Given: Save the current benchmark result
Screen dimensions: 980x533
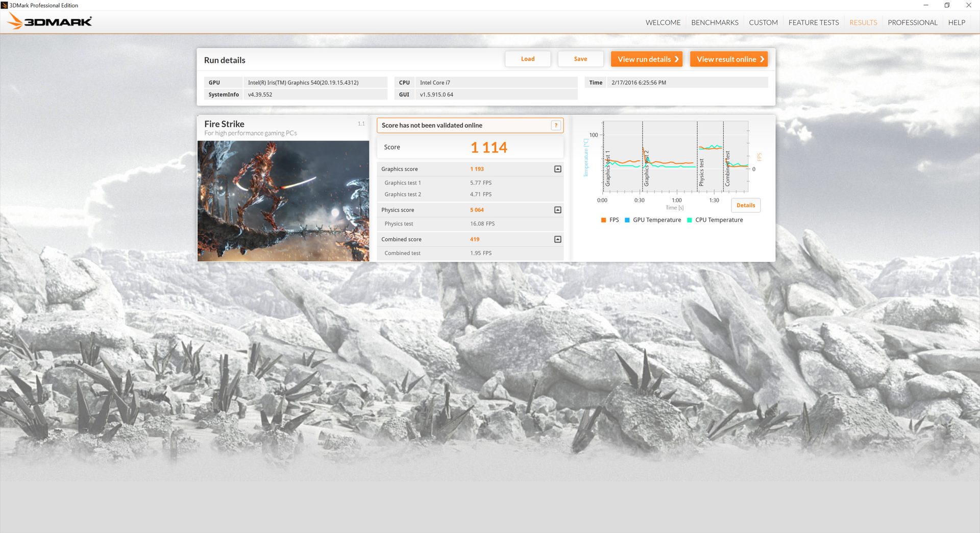Looking at the screenshot, I should click(x=580, y=59).
